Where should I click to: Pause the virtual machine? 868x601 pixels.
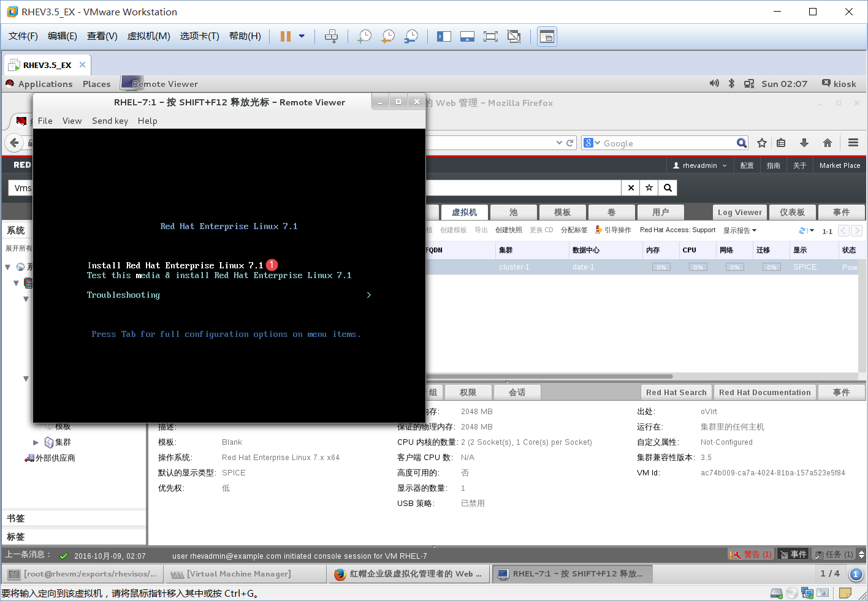point(286,36)
